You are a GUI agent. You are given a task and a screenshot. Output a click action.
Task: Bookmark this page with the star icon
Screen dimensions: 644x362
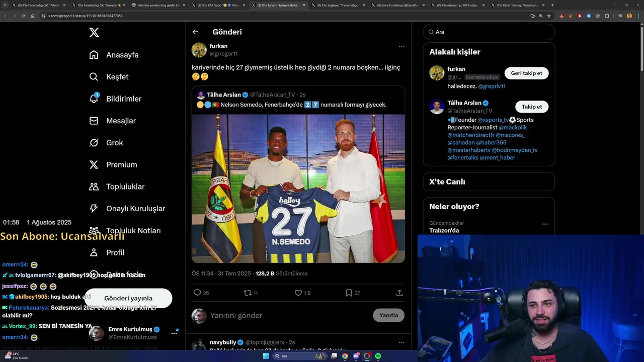pos(549,16)
